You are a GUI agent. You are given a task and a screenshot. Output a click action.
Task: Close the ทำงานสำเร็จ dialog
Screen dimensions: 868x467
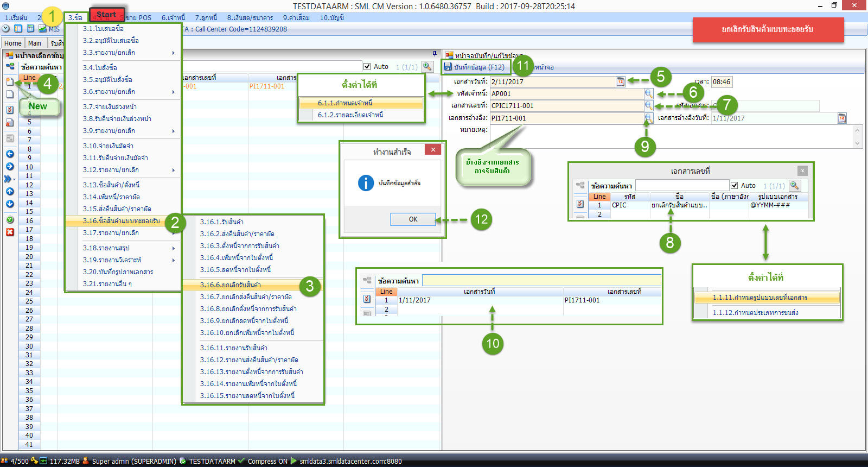[x=432, y=149]
